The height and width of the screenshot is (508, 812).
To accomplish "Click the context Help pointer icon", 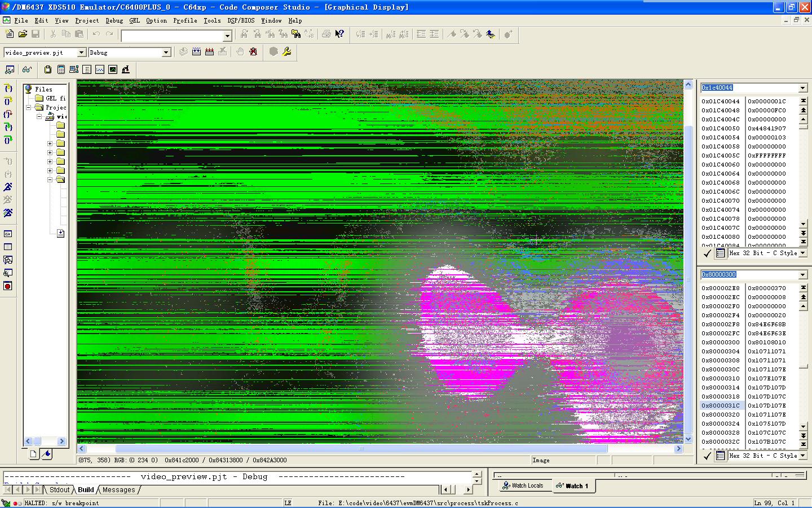I will (339, 34).
